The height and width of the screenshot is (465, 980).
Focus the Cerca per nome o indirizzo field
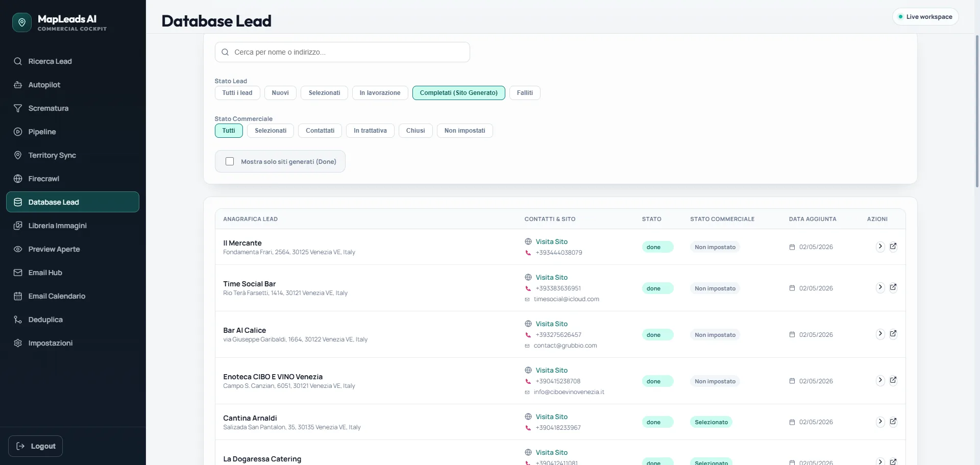[x=342, y=52]
